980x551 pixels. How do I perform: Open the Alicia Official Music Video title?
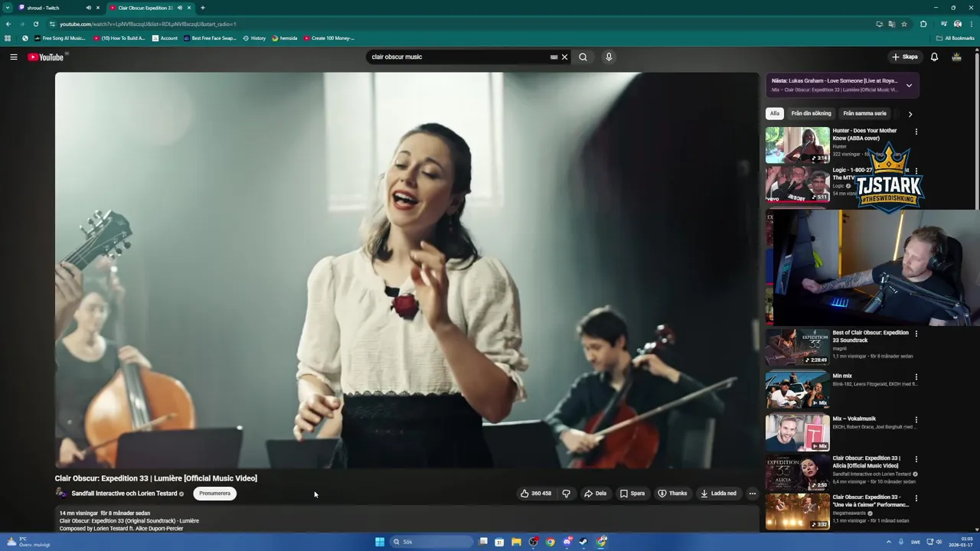[866, 461]
